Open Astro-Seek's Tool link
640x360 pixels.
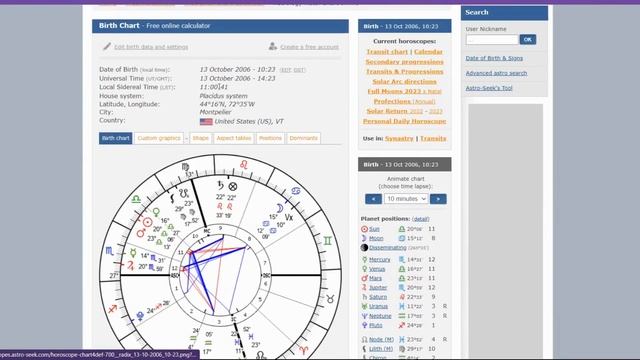pyautogui.click(x=489, y=88)
